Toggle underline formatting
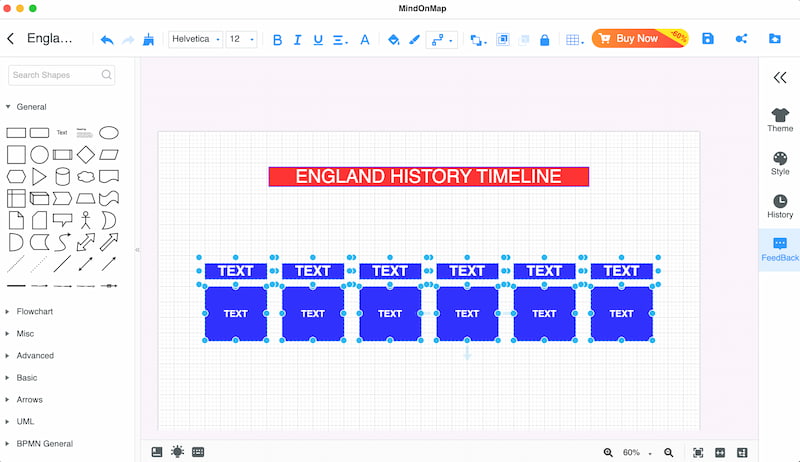Viewport: 800px width, 462px height. (x=318, y=40)
